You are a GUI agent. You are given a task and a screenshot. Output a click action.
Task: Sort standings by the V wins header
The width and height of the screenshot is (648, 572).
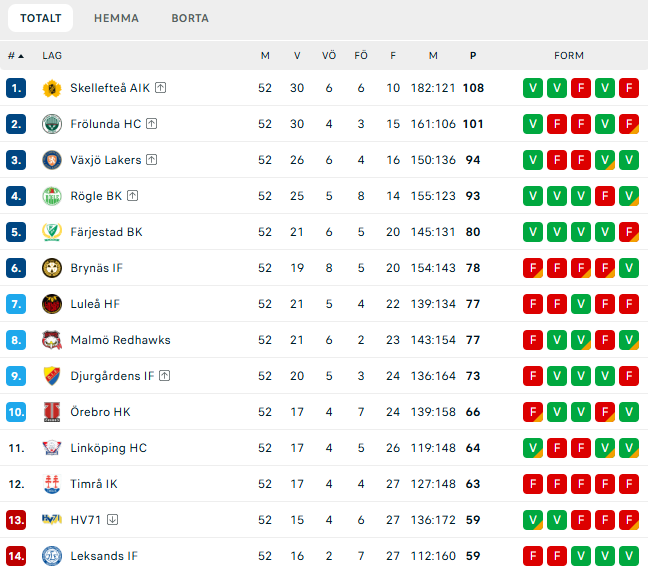pos(297,56)
